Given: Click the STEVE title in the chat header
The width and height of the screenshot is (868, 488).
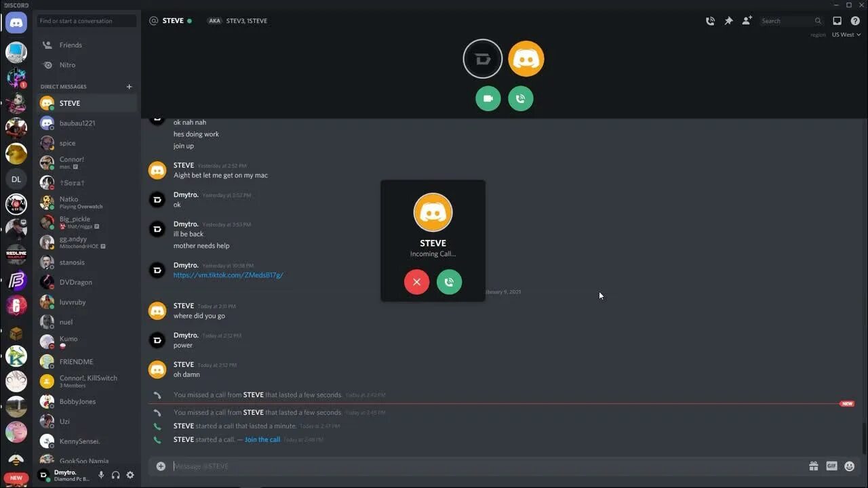Looking at the screenshot, I should 173,21.
